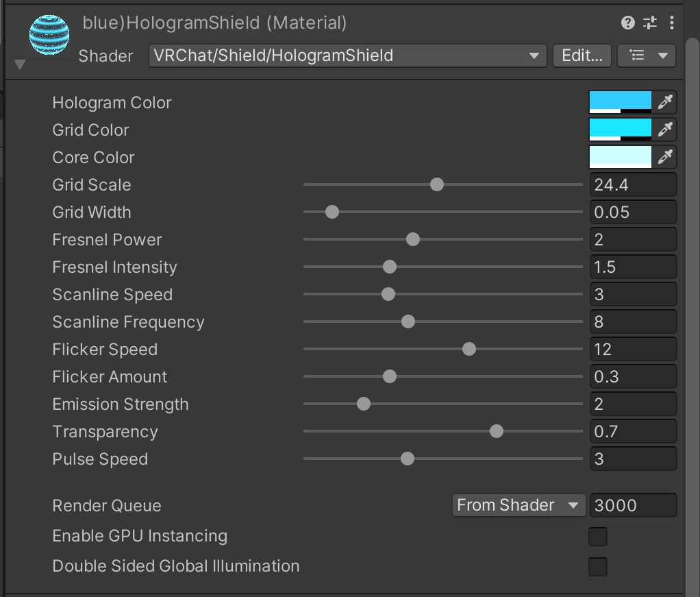Click the Grid Width slider handle
The width and height of the screenshot is (700, 597).
[332, 212]
